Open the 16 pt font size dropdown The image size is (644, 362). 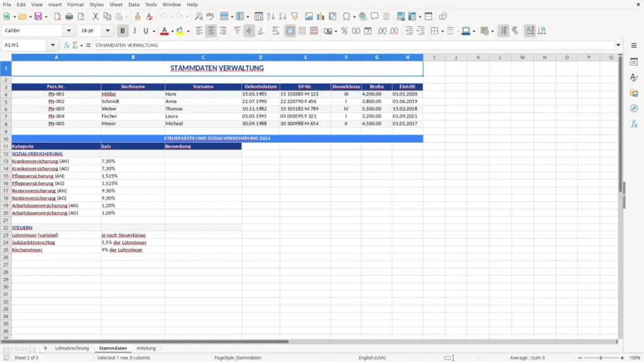[108, 30]
